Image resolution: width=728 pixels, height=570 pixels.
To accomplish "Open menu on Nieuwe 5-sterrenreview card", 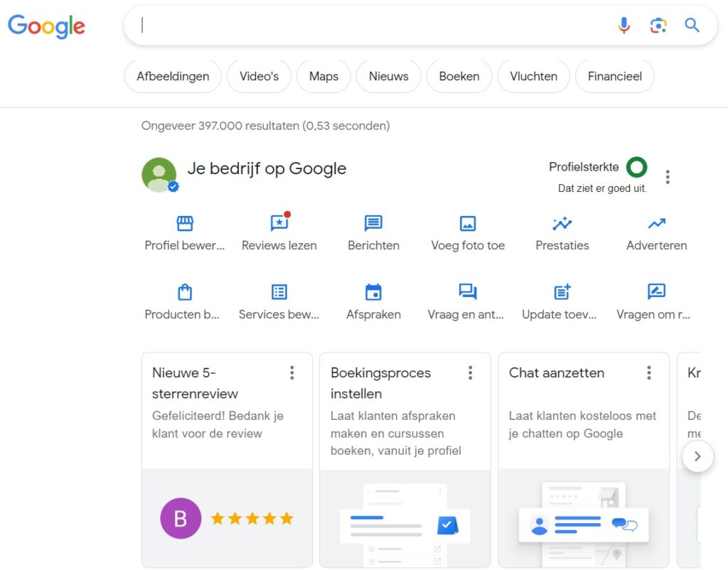I will (x=292, y=372).
